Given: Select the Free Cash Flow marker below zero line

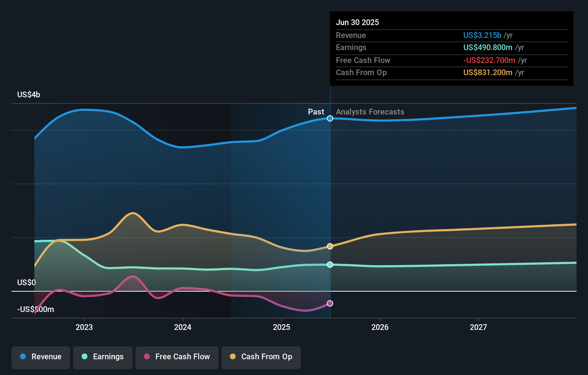Looking at the screenshot, I should pos(330,303).
